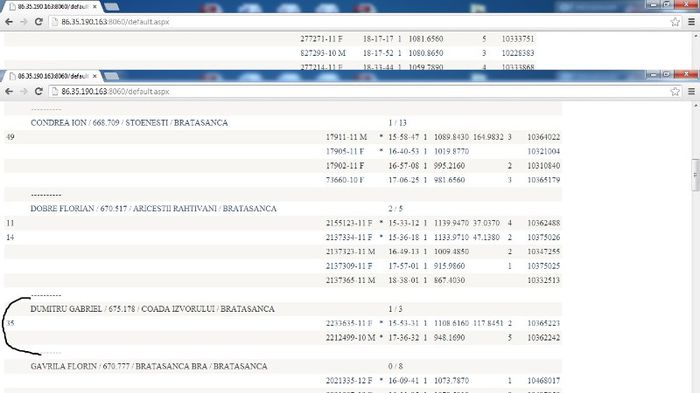Select ring number 2137365-11 M
The width and height of the screenshot is (700, 393).
[x=350, y=280]
